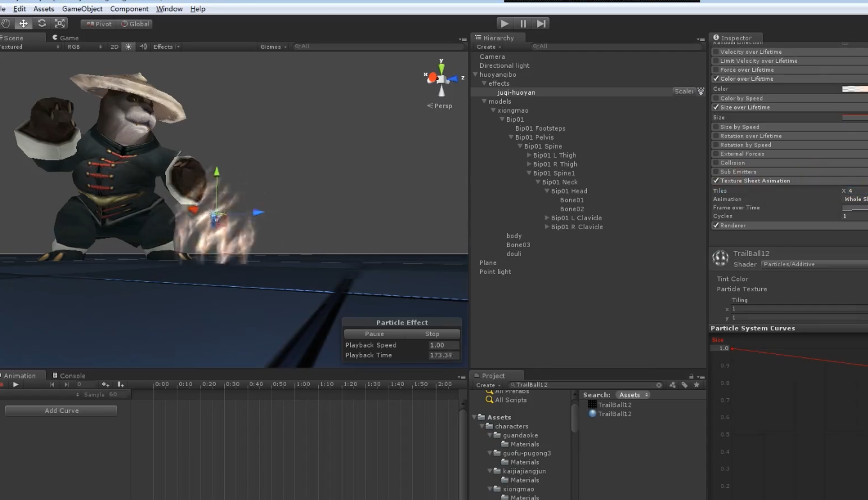Open Hierarchy Create dropdown

pyautogui.click(x=488, y=47)
